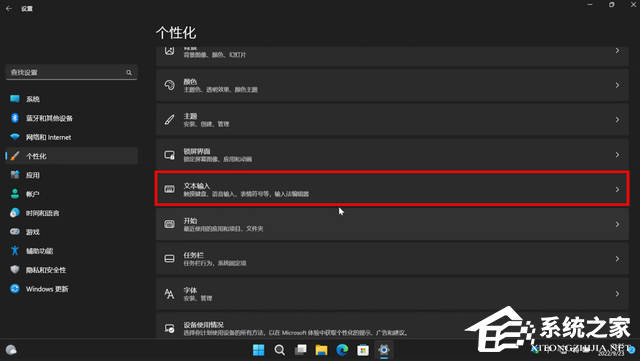Open 时间和语言 in the sidebar
Image resolution: width=640 pixels, height=361 pixels.
(71, 213)
